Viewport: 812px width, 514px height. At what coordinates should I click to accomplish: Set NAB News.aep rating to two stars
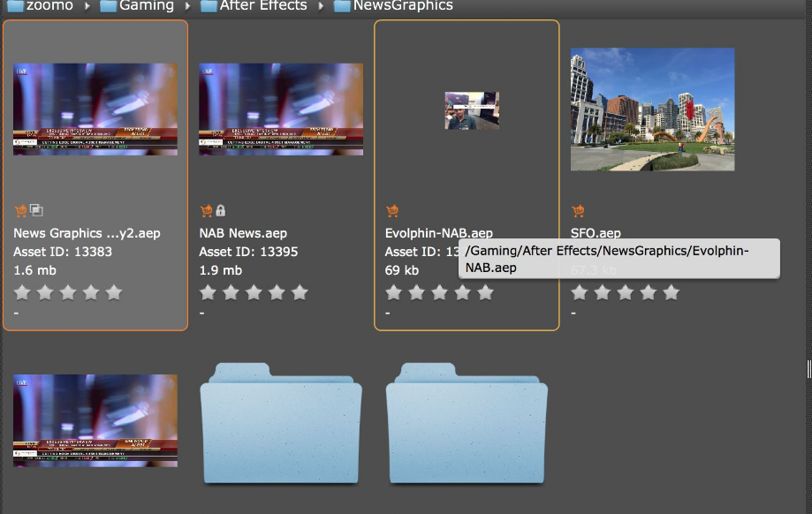point(231,293)
